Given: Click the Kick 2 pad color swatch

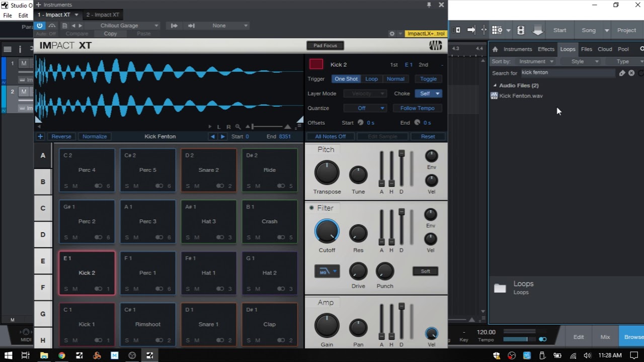Looking at the screenshot, I should (x=316, y=64).
